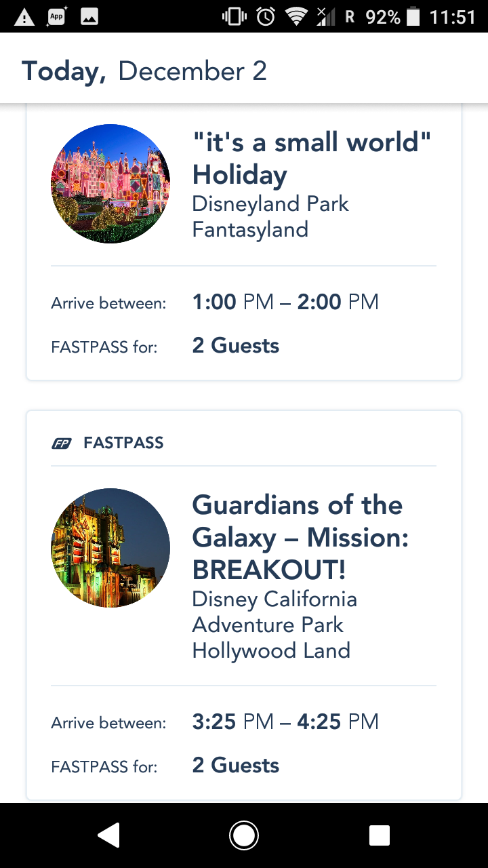Tap the battery icon in status bar
This screenshot has height=868, width=488.
(413, 17)
